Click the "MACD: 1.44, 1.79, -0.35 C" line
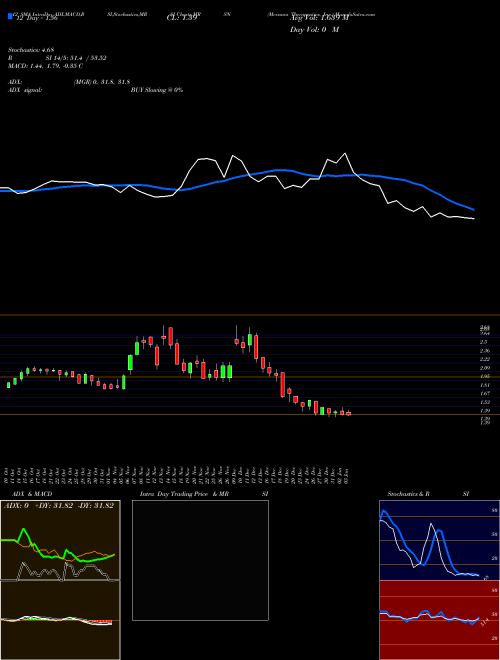The height and width of the screenshot is (660, 500). tap(45, 66)
